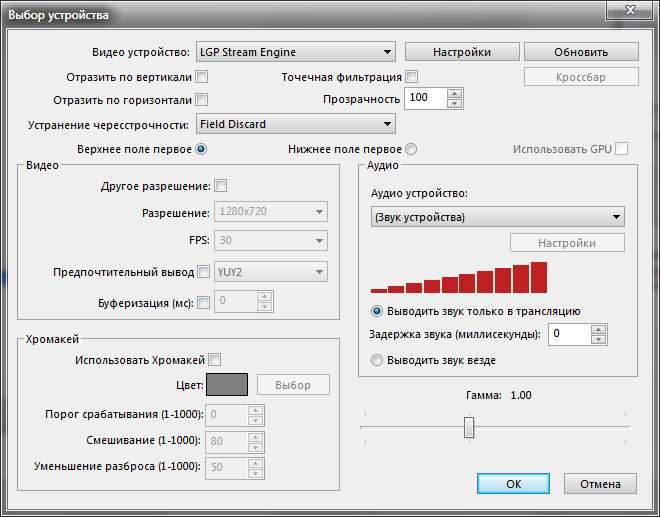Screen dimensions: 660x517
Task: Click the Гамма slider handle
Action: 468,427
